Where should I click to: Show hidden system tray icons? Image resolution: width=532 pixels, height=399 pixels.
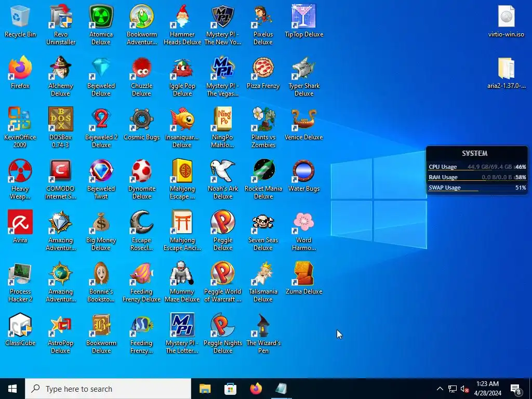(440, 389)
